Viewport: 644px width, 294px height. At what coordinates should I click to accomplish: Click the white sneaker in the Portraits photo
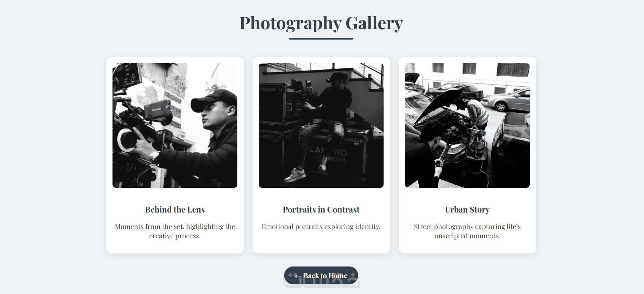[295, 175]
